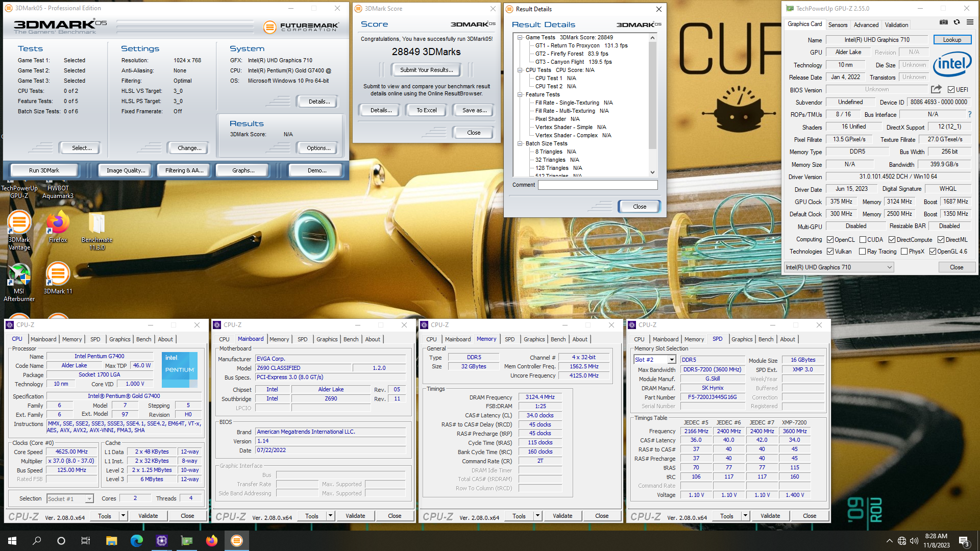
Task: Toggle the UEFI checkbox in GPU-Z
Action: pos(951,90)
